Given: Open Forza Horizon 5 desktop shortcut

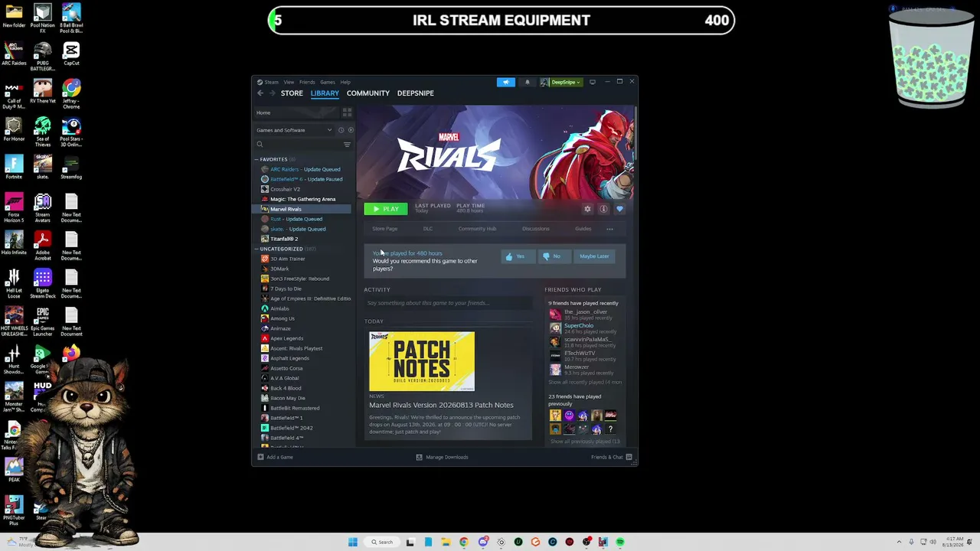Looking at the screenshot, I should pyautogui.click(x=14, y=207).
